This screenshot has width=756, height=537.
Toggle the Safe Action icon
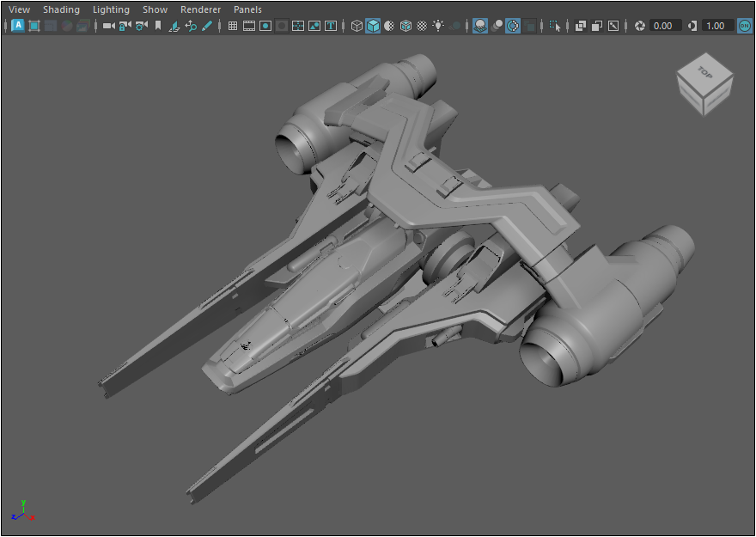pos(314,26)
